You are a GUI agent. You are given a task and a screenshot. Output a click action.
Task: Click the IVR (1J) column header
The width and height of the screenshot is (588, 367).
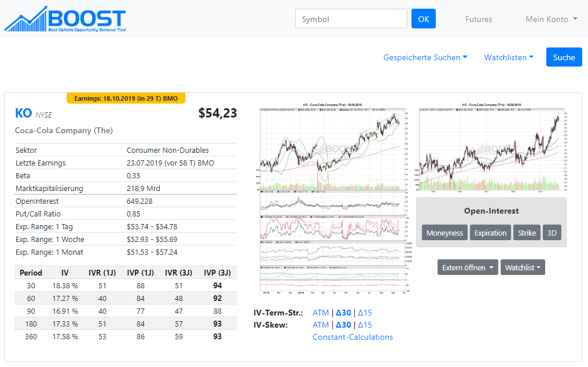pyautogui.click(x=102, y=273)
